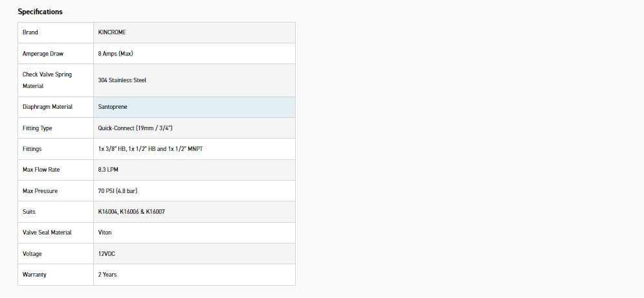644x298 pixels.
Task: Select the 8.3 LPM value
Action: (108, 170)
